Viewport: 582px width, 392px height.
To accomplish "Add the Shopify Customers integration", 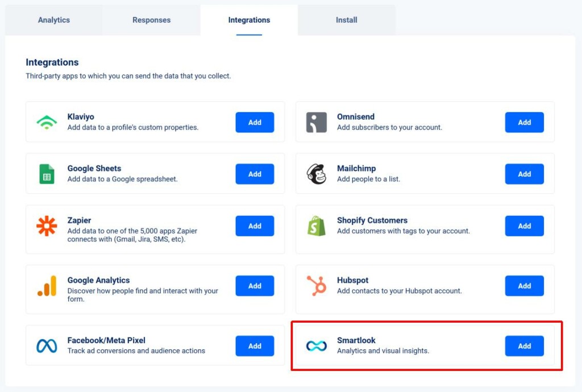I will coord(524,226).
